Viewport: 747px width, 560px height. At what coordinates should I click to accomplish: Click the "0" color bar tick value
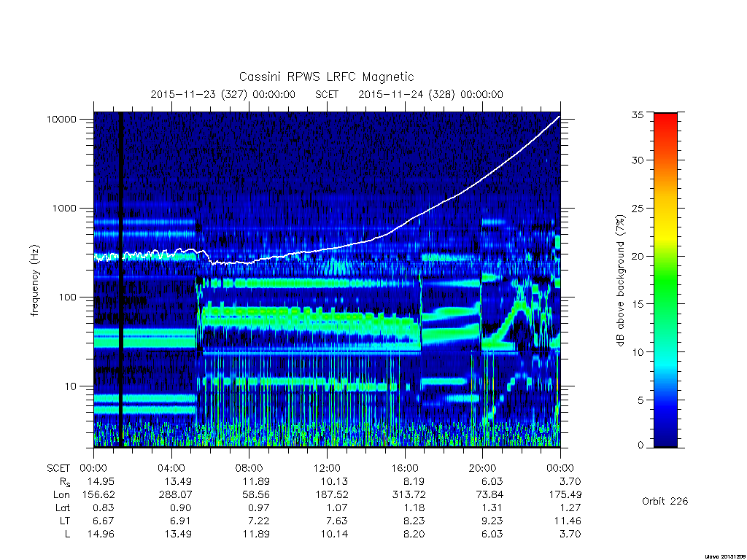[x=640, y=446]
